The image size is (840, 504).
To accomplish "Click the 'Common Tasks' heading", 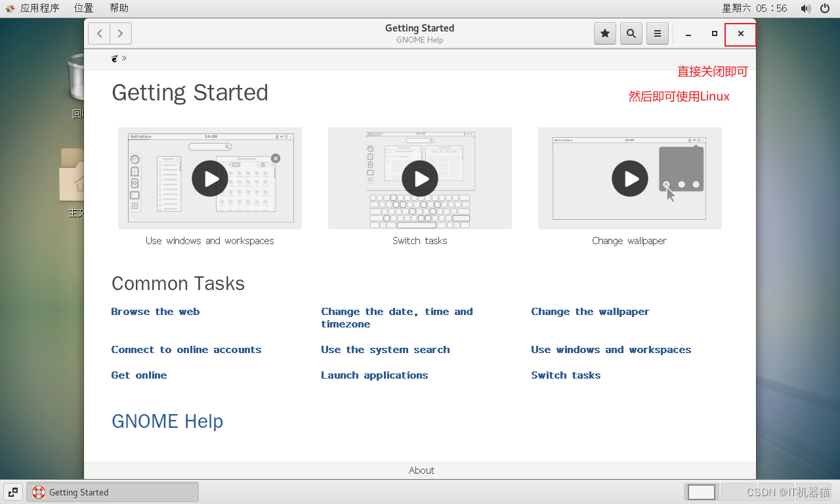I will (178, 283).
